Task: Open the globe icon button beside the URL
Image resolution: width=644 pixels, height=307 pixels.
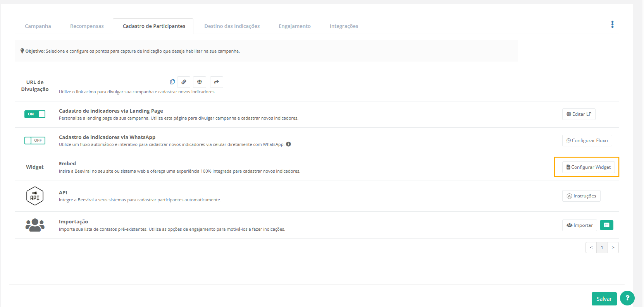Action: point(200,82)
